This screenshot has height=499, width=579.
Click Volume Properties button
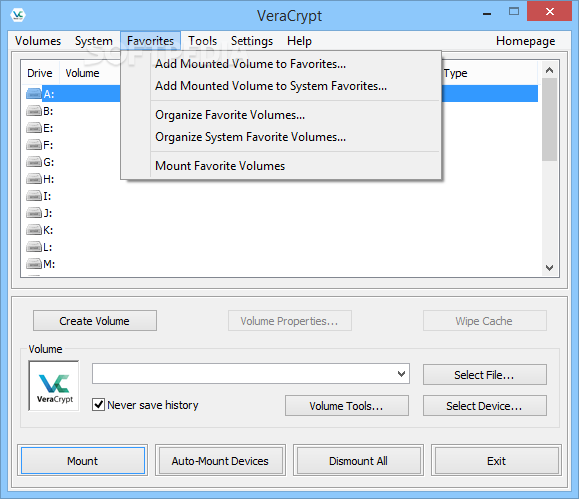[x=290, y=321]
